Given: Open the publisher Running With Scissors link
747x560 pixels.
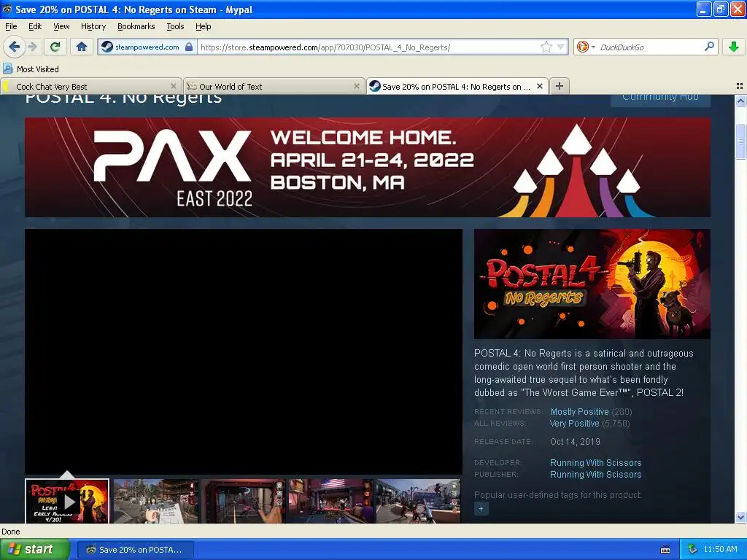Looking at the screenshot, I should tap(595, 474).
